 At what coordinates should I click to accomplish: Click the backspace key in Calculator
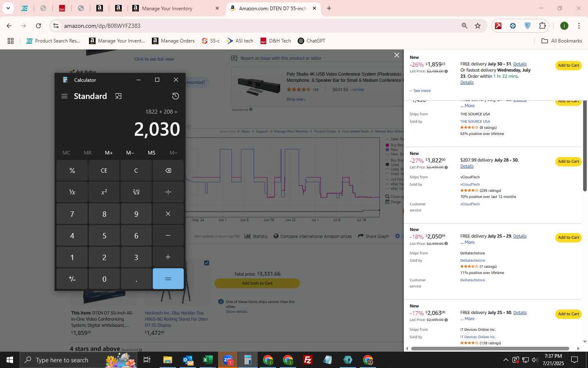[168, 171]
